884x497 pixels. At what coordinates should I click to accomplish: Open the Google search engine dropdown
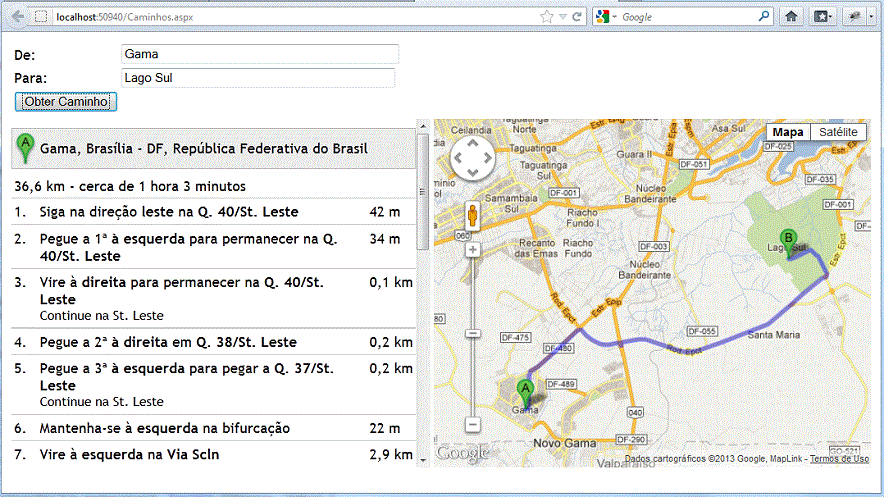pyautogui.click(x=606, y=16)
